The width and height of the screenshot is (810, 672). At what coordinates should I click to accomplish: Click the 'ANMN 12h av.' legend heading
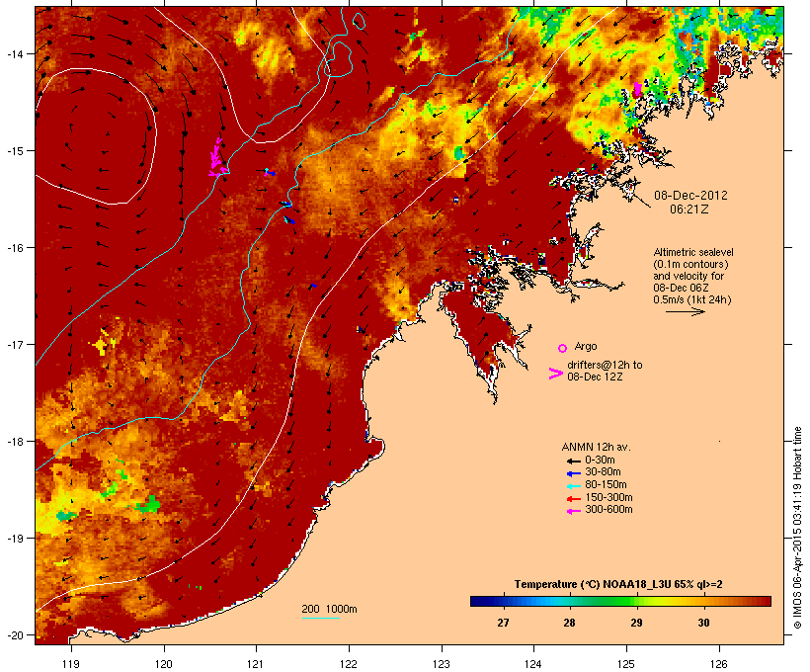tap(596, 447)
